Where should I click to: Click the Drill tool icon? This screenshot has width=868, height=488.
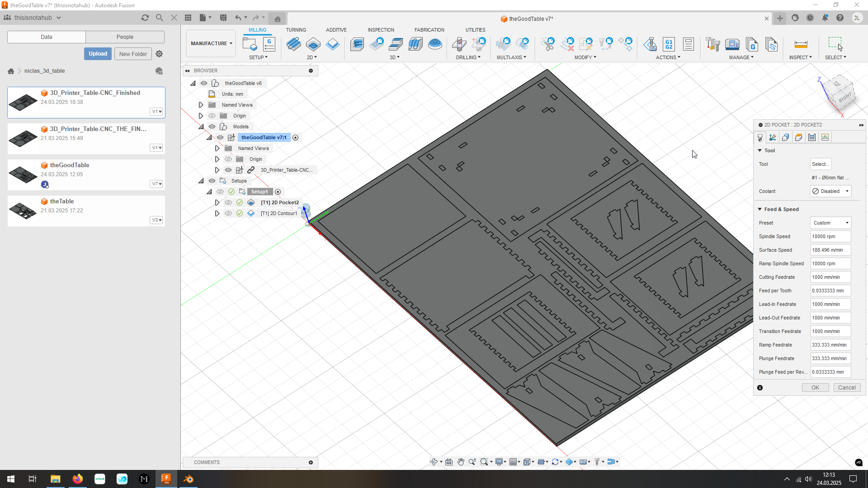[459, 44]
